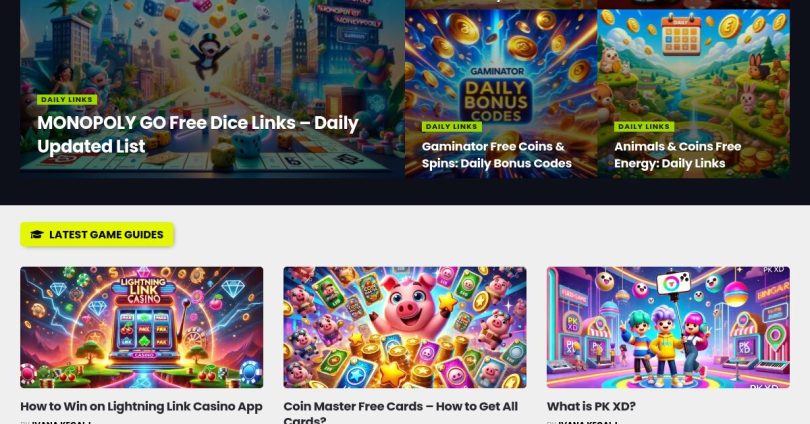
Task: Click the graduation cap icon beside Latest Game Guides
Action: (37, 234)
